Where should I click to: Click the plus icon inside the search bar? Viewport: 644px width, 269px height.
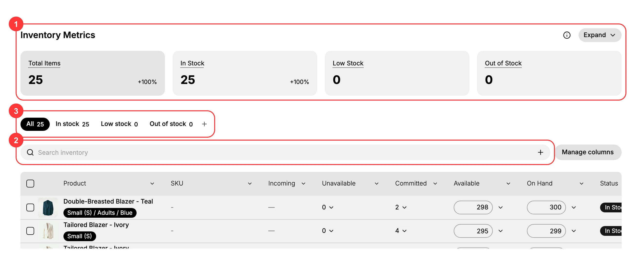(540, 152)
